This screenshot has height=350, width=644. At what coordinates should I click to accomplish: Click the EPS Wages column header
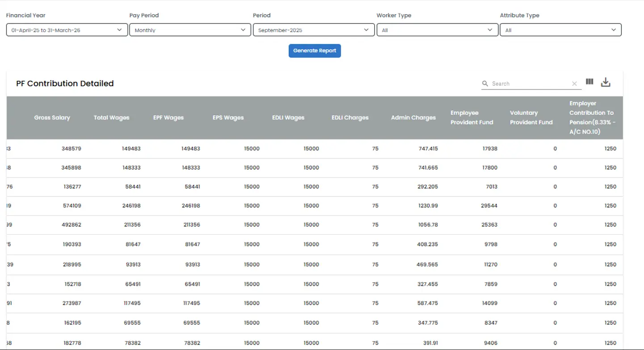point(228,117)
